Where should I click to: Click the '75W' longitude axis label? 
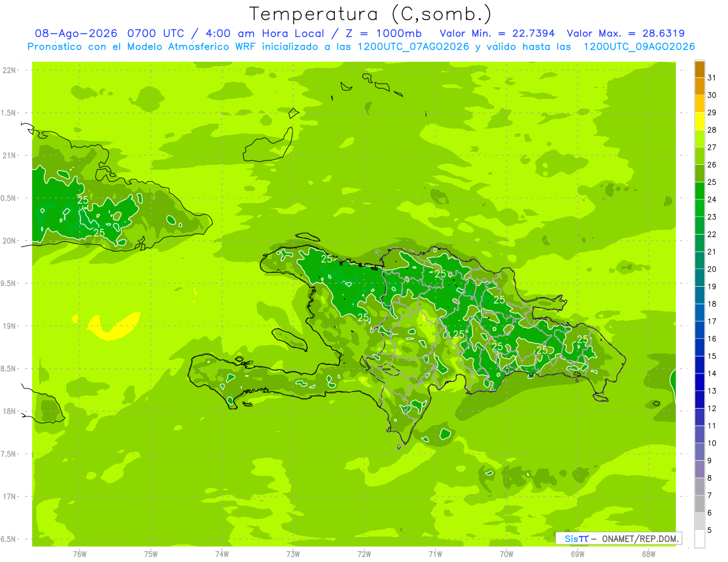click(x=151, y=554)
